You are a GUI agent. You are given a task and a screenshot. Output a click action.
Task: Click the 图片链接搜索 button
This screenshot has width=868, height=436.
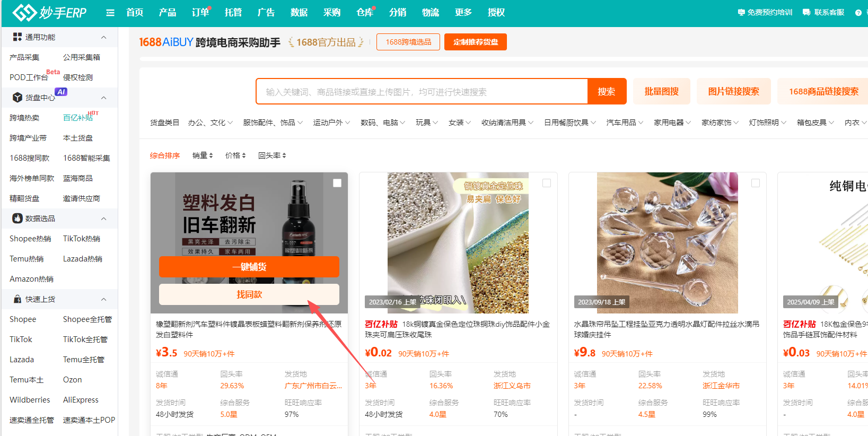pyautogui.click(x=734, y=91)
